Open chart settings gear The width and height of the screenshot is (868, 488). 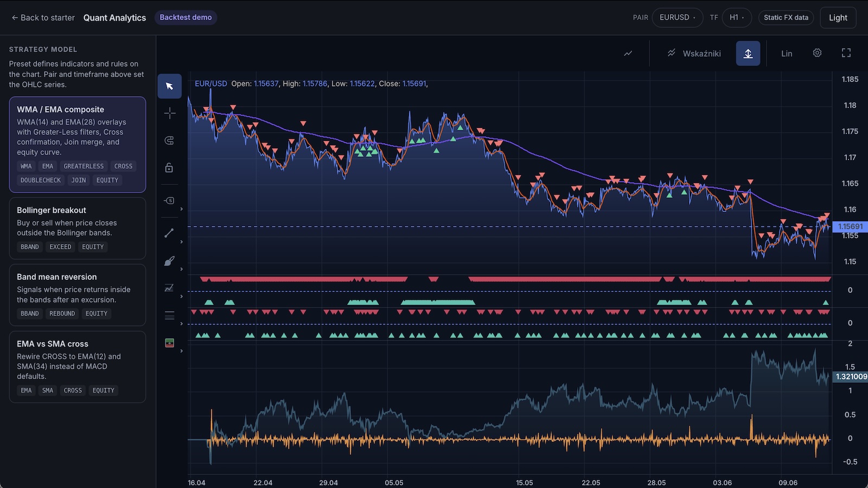(817, 53)
